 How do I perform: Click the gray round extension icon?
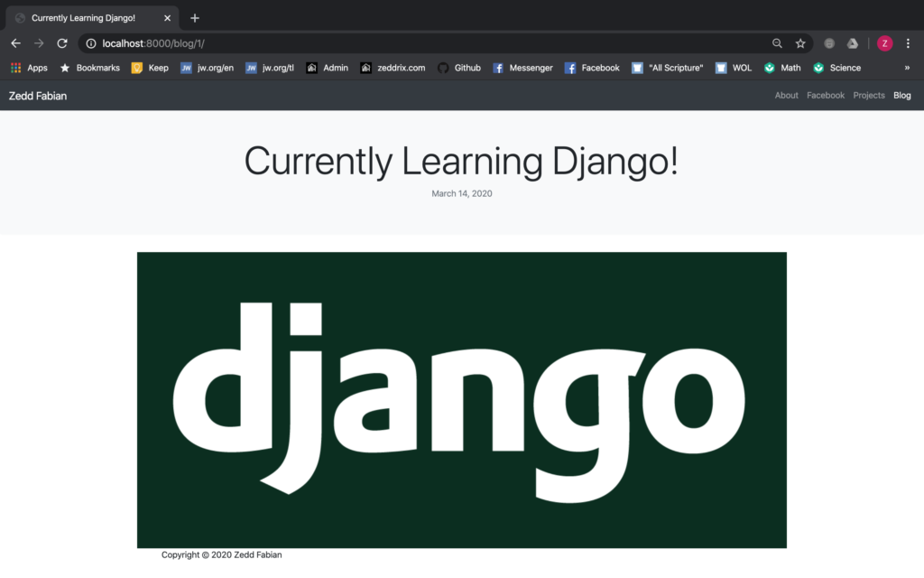click(x=829, y=43)
